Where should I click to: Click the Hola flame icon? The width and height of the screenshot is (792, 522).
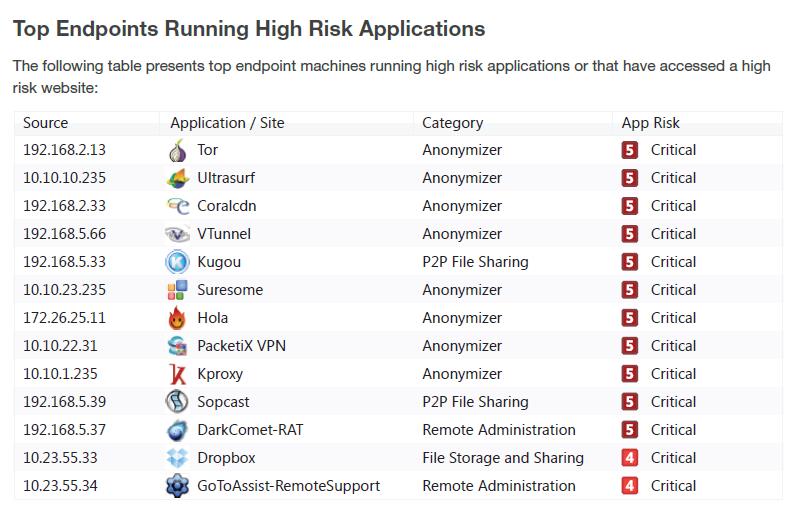click(x=177, y=319)
